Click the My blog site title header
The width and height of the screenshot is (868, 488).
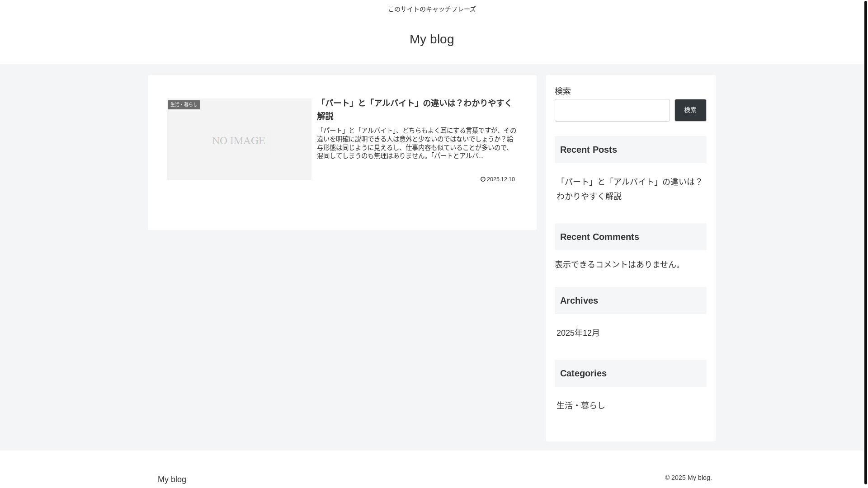click(431, 39)
